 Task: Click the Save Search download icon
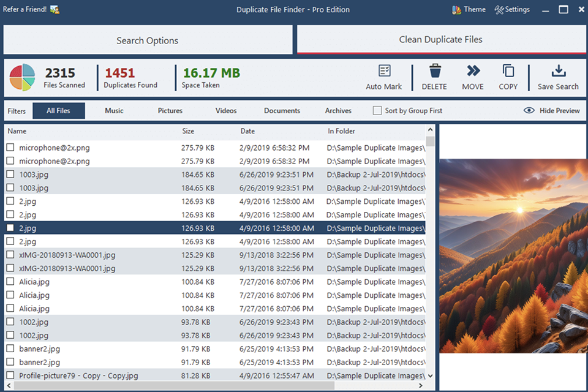pos(558,71)
